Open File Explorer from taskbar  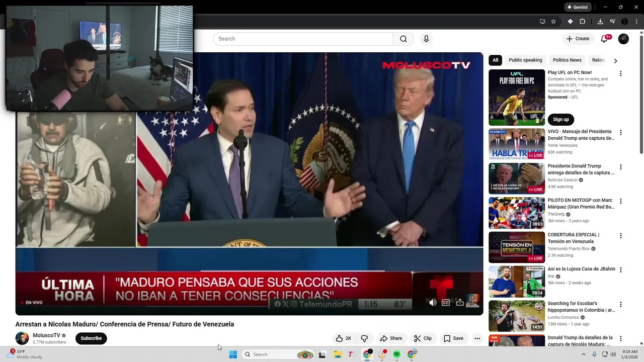[x=338, y=354]
